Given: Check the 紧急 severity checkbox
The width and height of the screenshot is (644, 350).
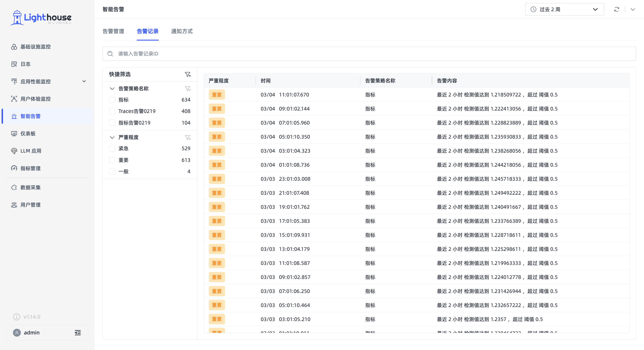Looking at the screenshot, I should [112, 148].
